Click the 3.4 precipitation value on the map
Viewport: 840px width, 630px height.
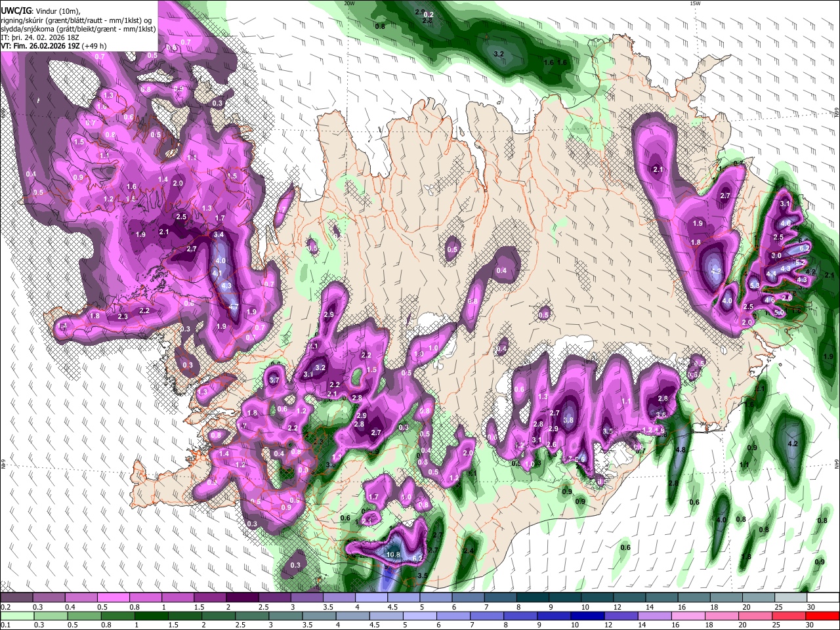219,234
